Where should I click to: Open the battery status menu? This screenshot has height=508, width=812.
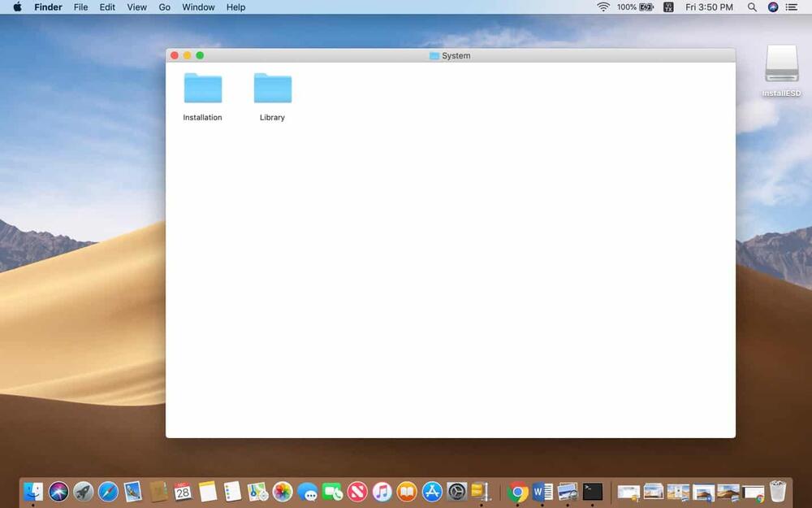(646, 7)
